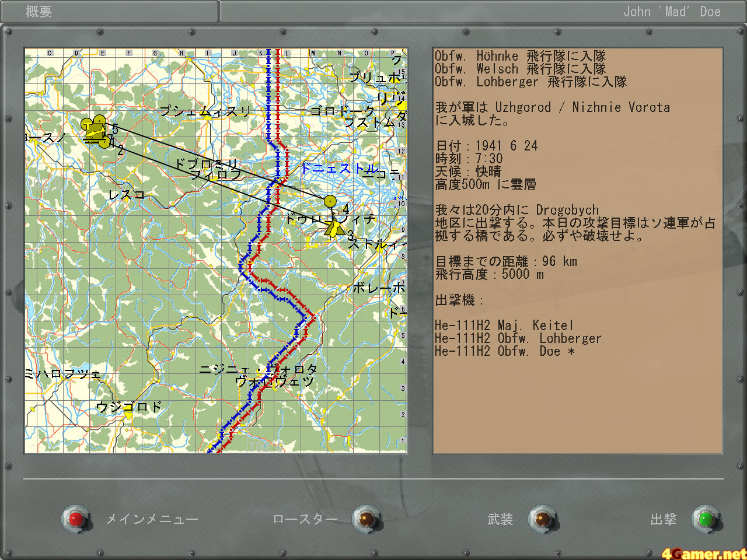The height and width of the screenshot is (560, 747).
Task: Click the ミハロフツェ label on the map
Action: tap(62, 373)
